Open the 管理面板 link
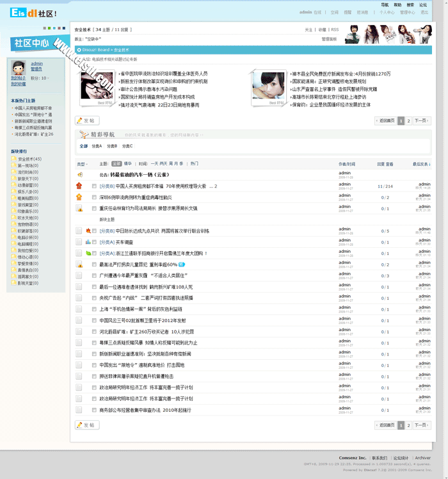This screenshot has width=448, height=479. [329, 39]
